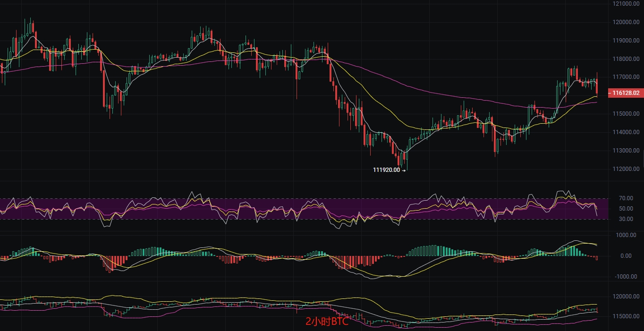Click the 114000.00 price axis label
The width and height of the screenshot is (644, 331).
(626, 132)
